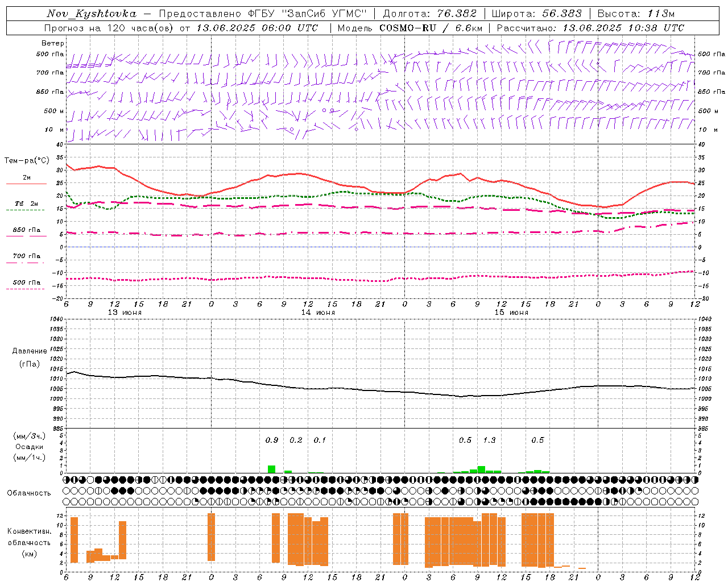Click the 13 июня date label
The image size is (728, 582).
coord(125,313)
